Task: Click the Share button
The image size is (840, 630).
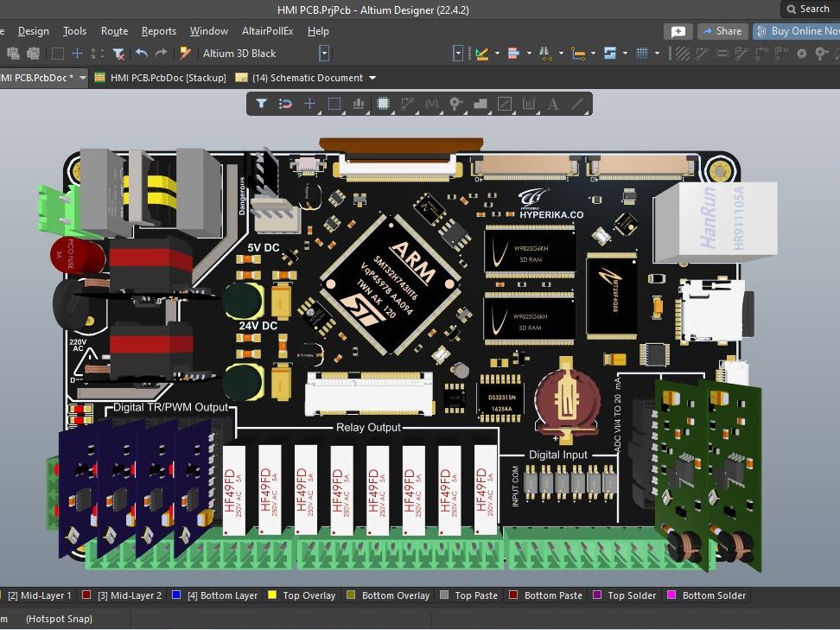Action: [722, 31]
